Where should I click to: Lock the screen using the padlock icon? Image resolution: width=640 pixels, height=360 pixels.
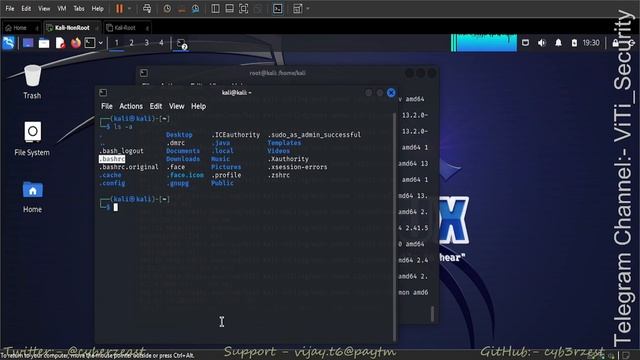(x=615, y=43)
